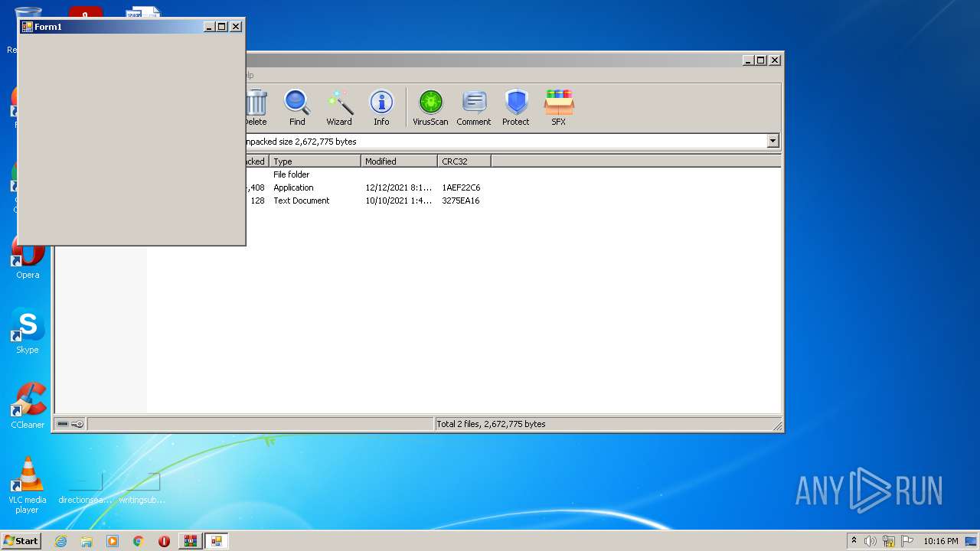The width and height of the screenshot is (980, 551).
Task: Click the 10:16 PM clock
Action: point(940,541)
